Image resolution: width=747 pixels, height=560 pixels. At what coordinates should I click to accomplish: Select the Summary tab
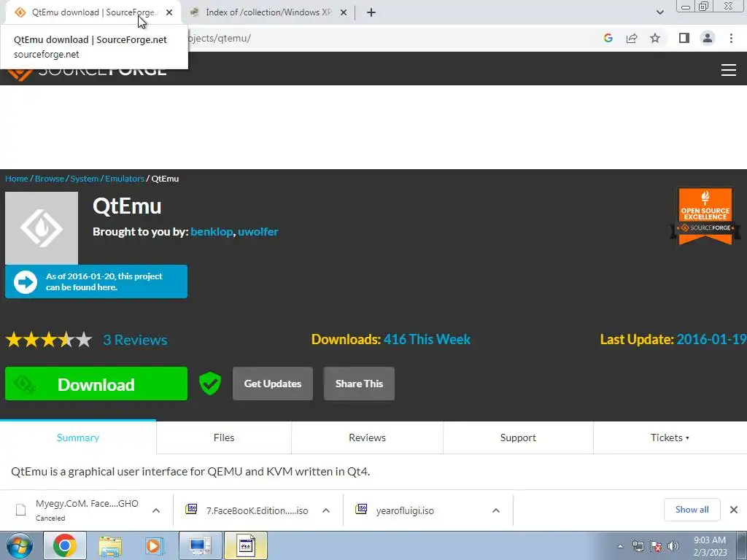78,437
